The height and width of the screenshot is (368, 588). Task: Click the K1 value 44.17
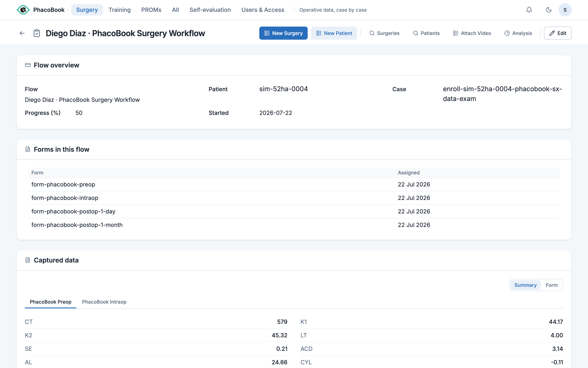[556, 322]
